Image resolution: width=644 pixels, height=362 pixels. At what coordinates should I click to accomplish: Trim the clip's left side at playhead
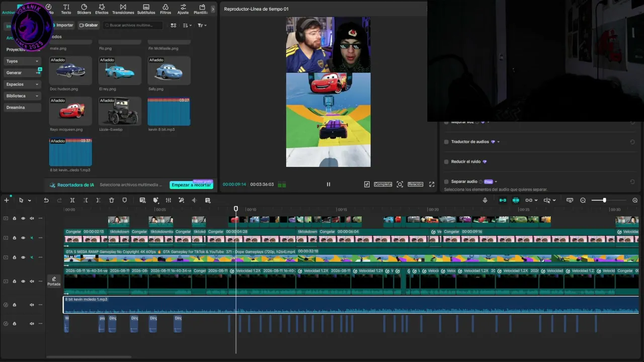click(86, 200)
